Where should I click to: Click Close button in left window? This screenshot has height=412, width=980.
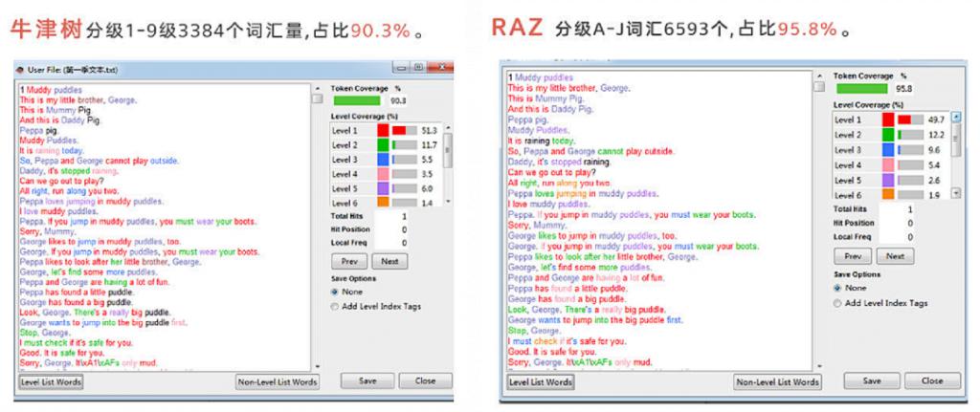425,380
